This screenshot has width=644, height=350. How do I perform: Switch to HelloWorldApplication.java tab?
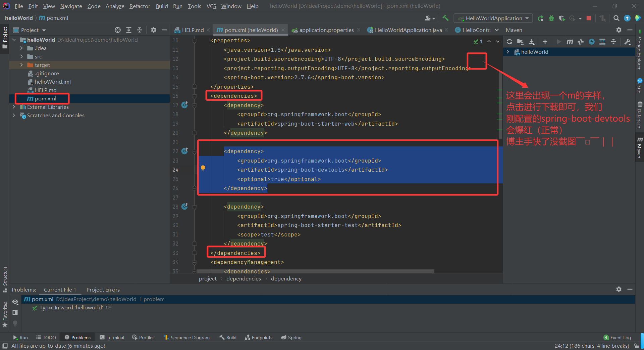[x=408, y=30]
